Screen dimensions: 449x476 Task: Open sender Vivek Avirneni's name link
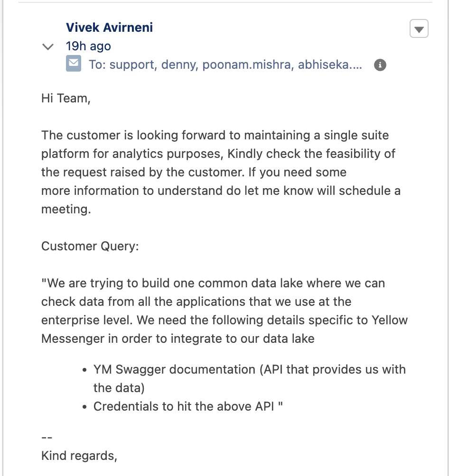click(x=109, y=27)
